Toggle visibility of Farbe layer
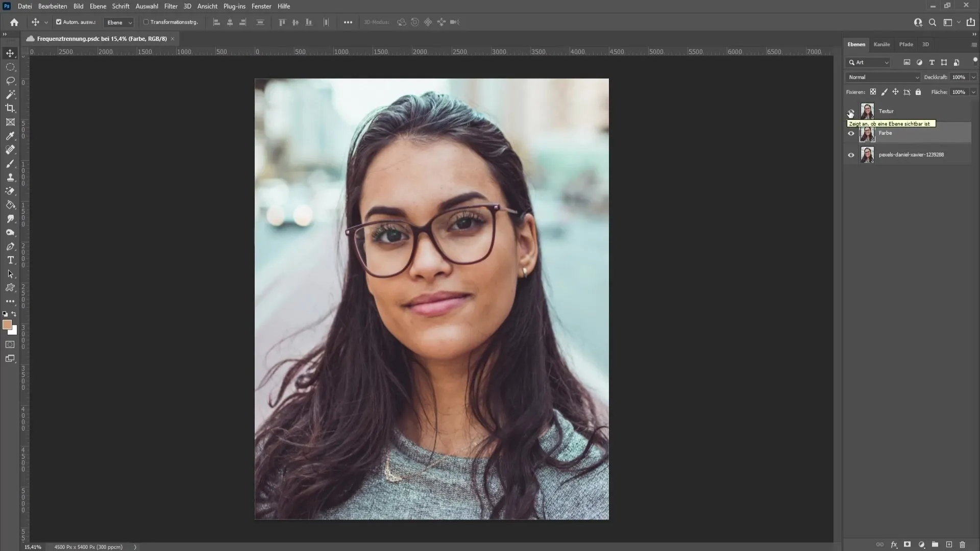 click(x=851, y=133)
